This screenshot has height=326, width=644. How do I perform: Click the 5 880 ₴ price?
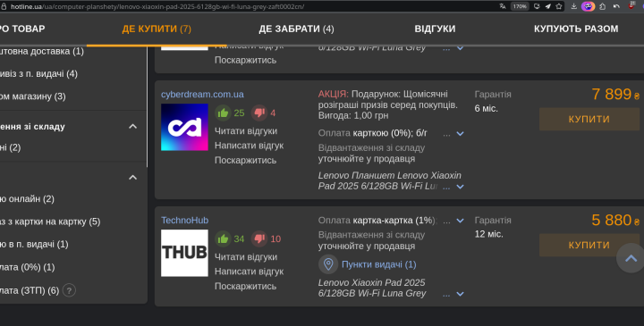[x=615, y=221]
